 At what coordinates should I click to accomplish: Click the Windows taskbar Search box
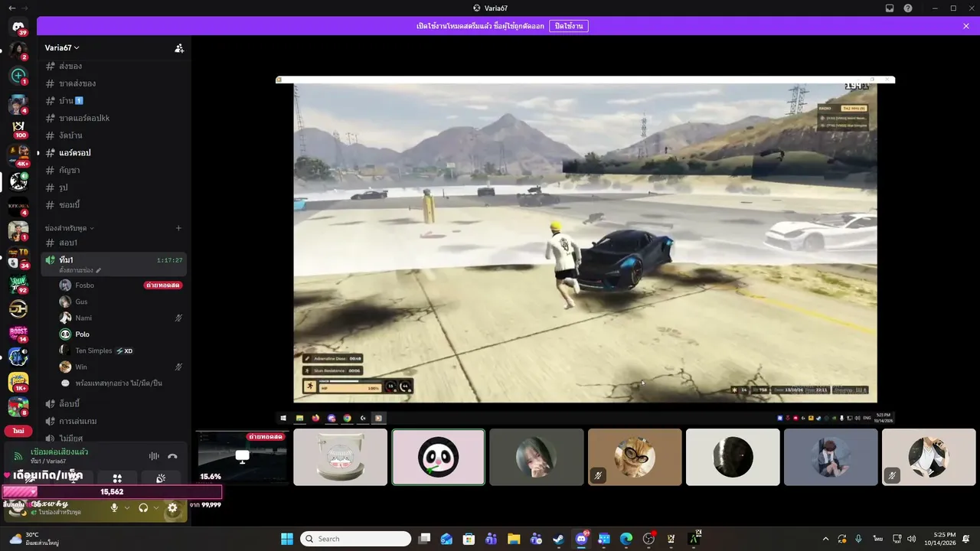click(x=355, y=539)
